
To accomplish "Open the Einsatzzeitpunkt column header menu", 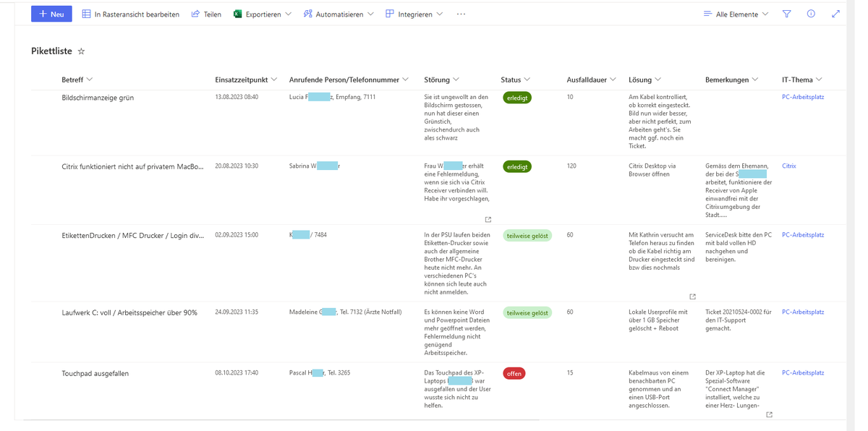I will 246,80.
